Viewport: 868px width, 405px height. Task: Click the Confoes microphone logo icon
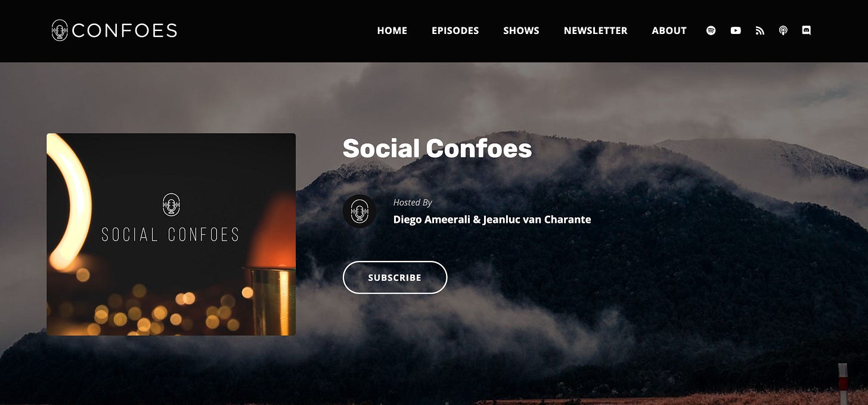[60, 30]
